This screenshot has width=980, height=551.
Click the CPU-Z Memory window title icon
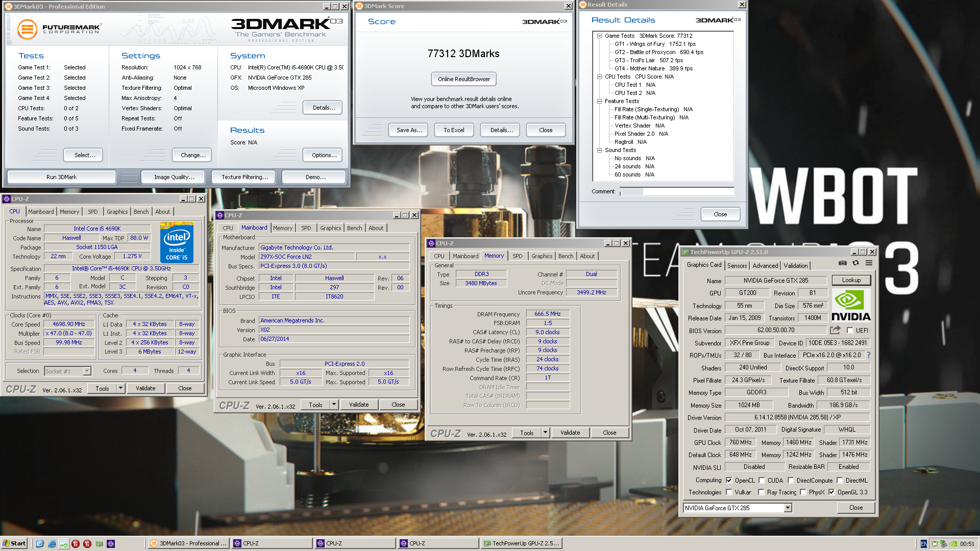coord(431,243)
